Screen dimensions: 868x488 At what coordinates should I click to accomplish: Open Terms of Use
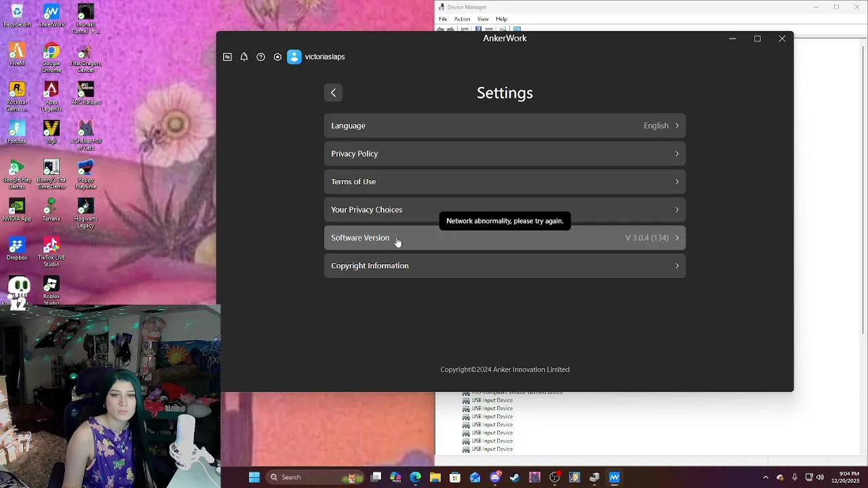tap(505, 182)
